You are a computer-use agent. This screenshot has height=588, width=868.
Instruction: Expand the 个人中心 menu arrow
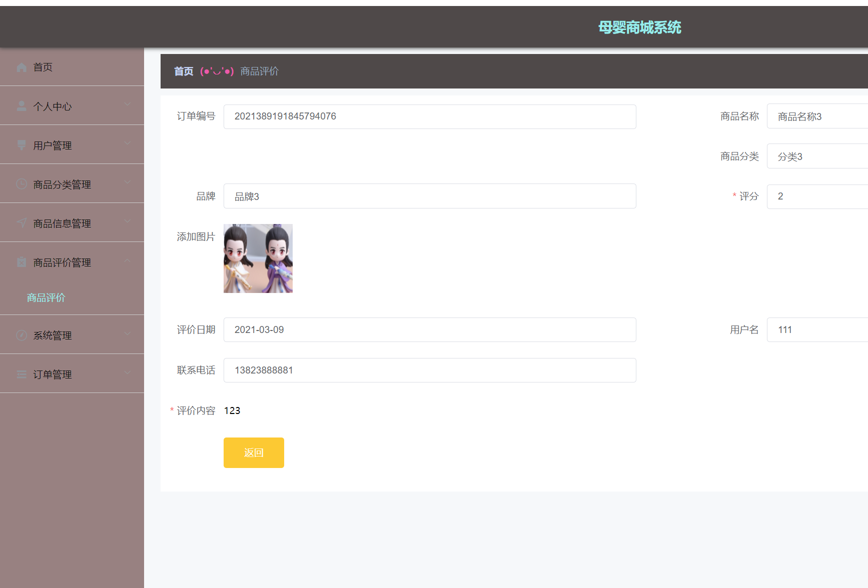coord(128,104)
